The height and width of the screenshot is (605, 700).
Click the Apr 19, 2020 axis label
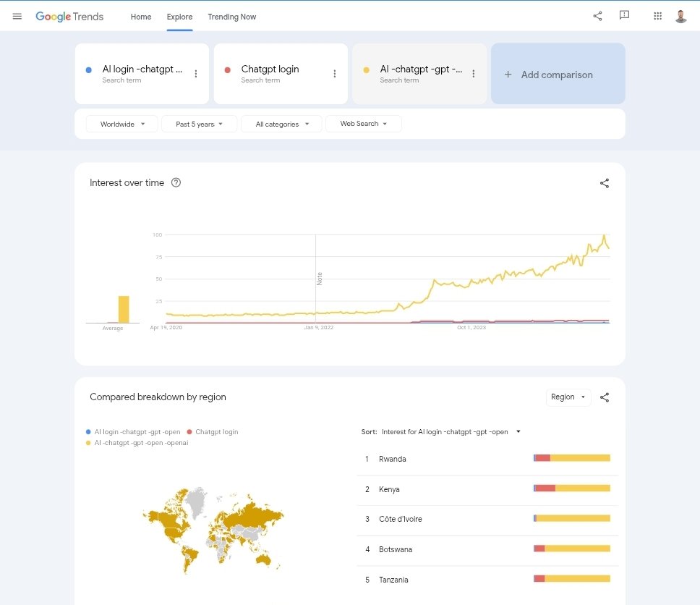click(166, 328)
